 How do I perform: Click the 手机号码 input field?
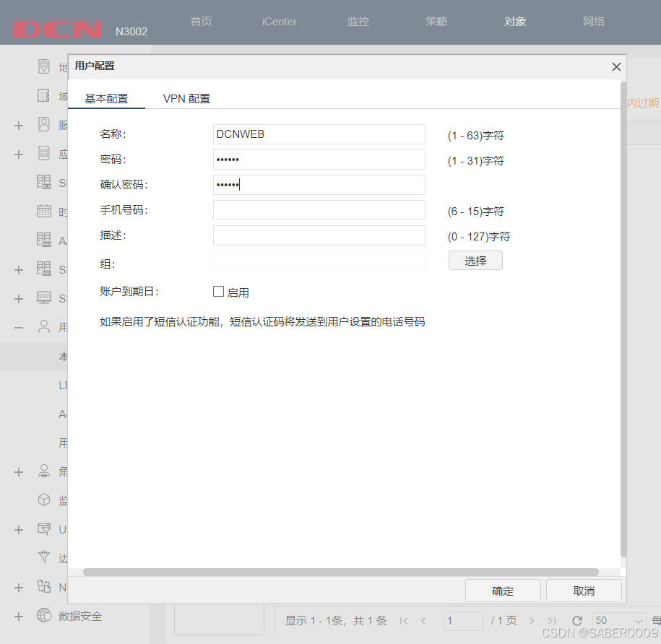click(319, 209)
